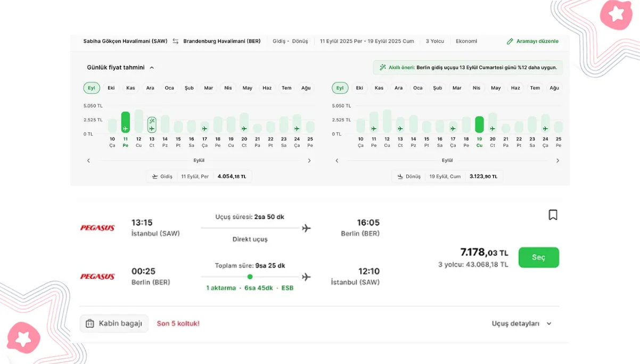The height and width of the screenshot is (364, 640).
Task: Click the Kabin bagajı button
Action: (x=114, y=324)
